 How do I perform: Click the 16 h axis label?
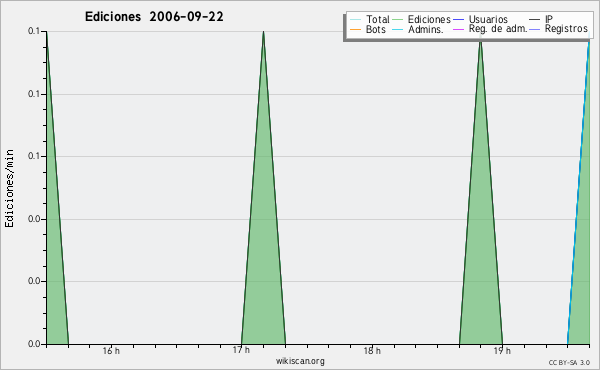pyautogui.click(x=111, y=351)
